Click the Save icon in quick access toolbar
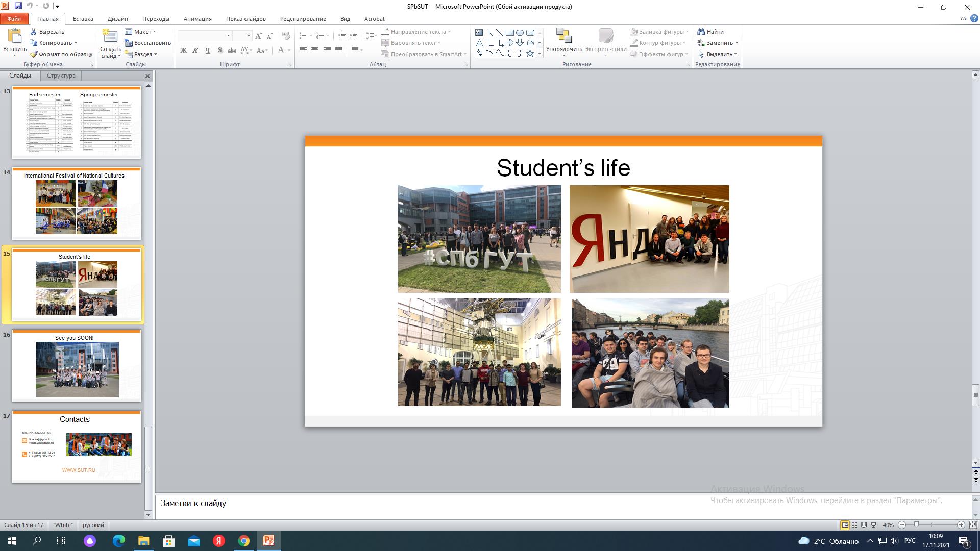 pyautogui.click(x=18, y=6)
